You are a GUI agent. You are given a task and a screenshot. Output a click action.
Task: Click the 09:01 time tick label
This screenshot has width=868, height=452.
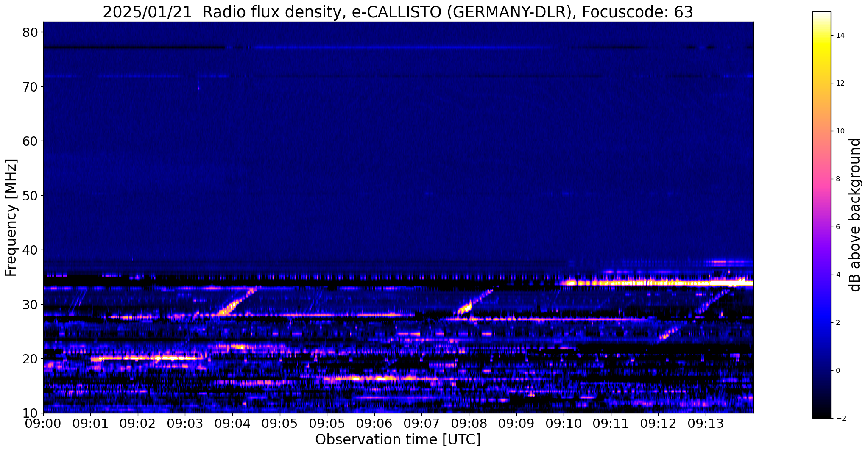point(90,424)
